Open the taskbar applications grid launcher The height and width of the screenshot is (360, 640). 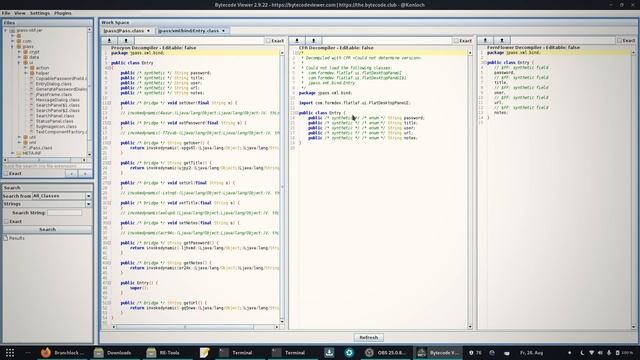(x=10, y=353)
